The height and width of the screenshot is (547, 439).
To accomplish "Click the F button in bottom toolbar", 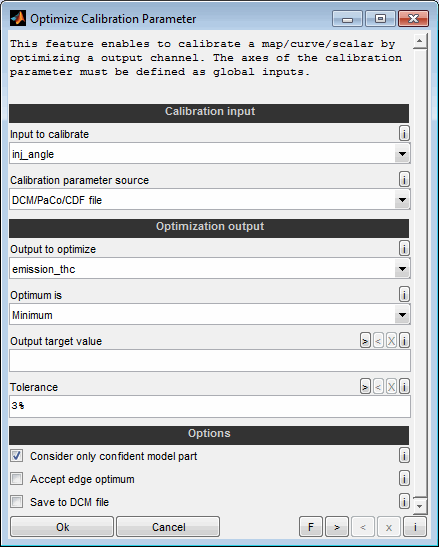I will [x=311, y=527].
